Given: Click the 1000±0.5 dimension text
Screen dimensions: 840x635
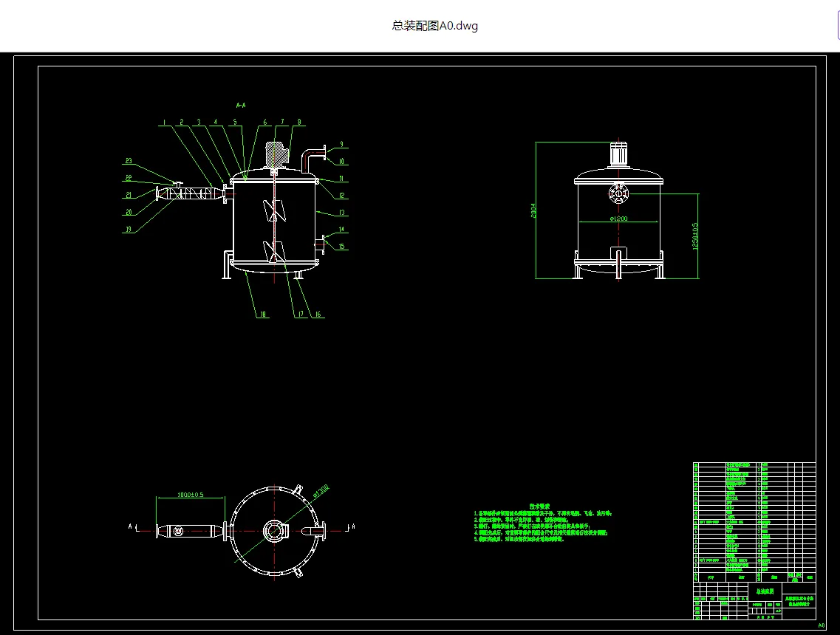Looking at the screenshot, I should (191, 495).
